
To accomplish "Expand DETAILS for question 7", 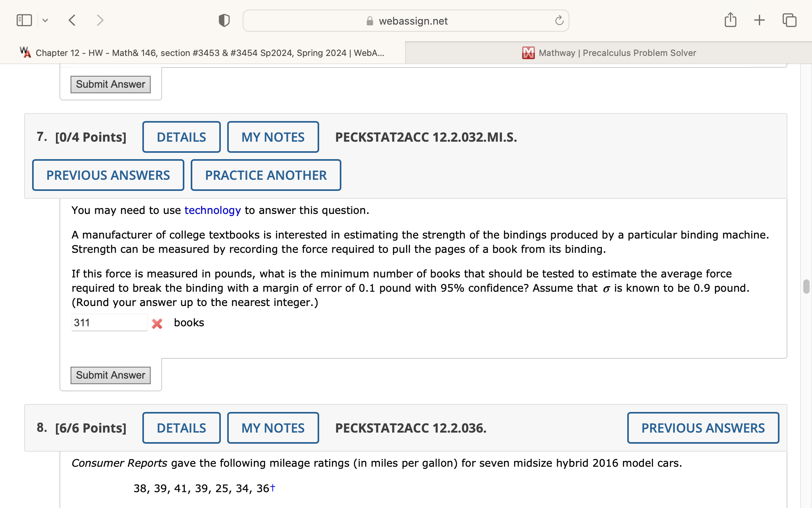I will pos(181,137).
